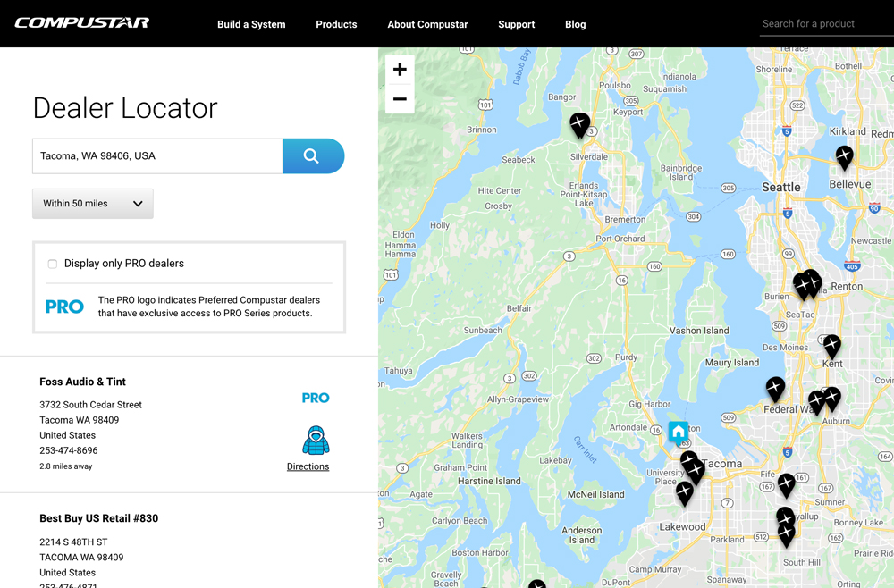Image resolution: width=894 pixels, height=588 pixels.
Task: Click the PRO logo in the info box
Action: click(x=64, y=307)
